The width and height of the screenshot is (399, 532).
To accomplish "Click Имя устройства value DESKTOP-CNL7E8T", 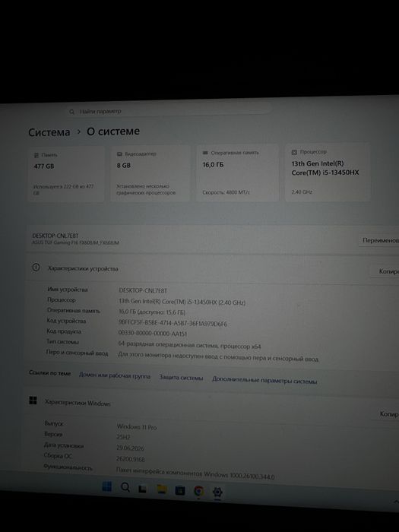I will [143, 290].
